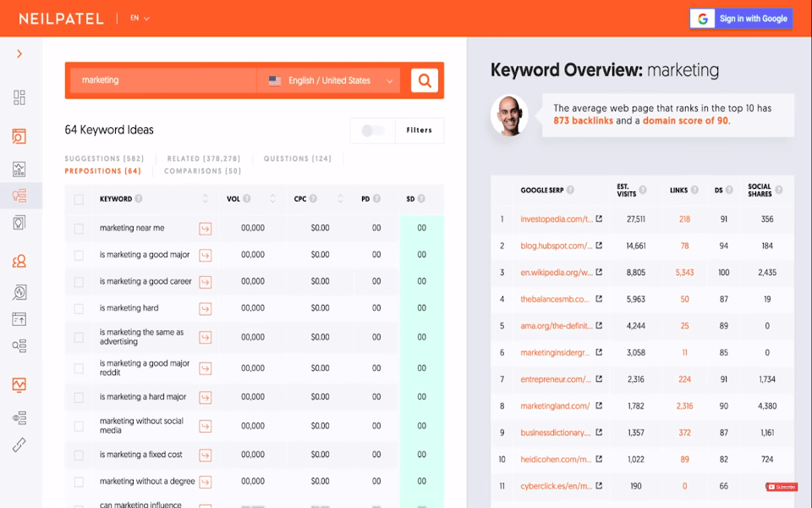
Task: Click the Neil Patel avatar photo
Action: tap(509, 116)
